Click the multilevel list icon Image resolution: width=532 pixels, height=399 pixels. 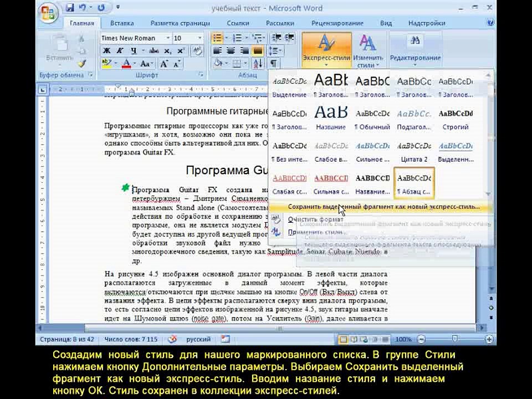coord(257,38)
